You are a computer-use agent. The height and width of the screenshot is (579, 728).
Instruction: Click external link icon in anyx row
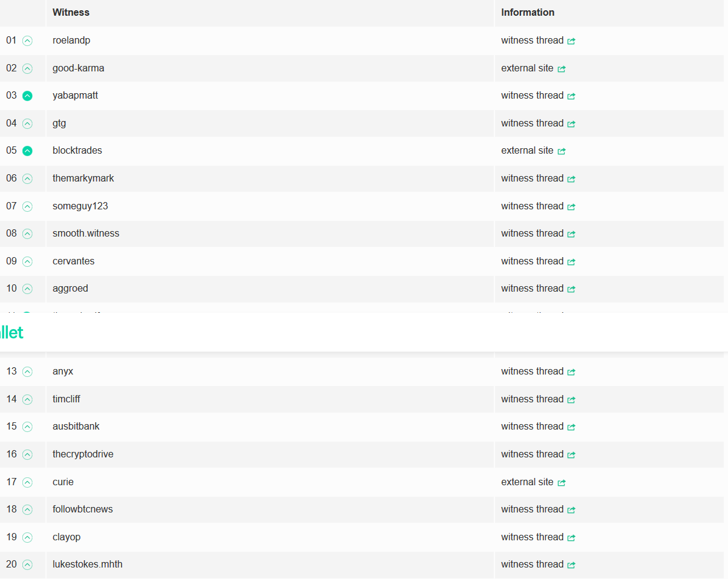coord(571,371)
